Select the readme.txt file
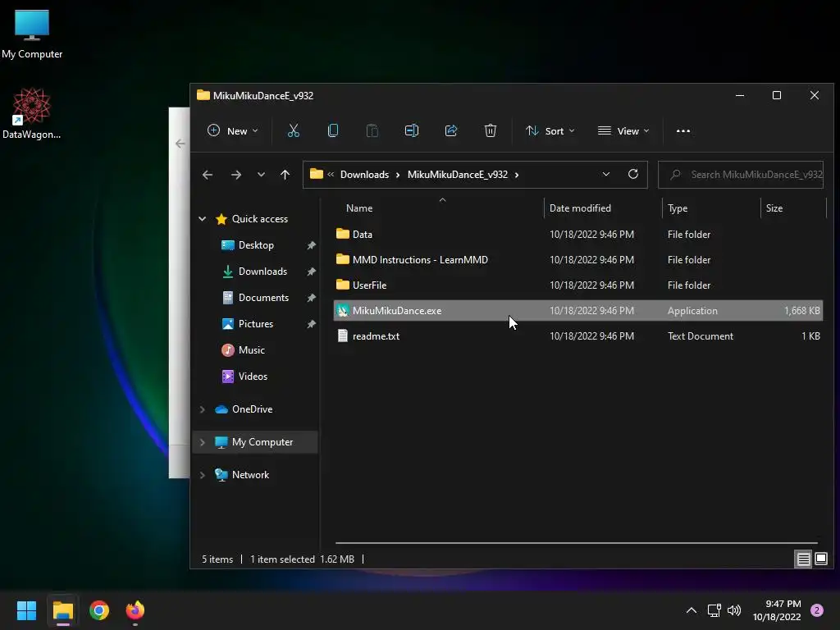This screenshot has width=840, height=630. [x=578, y=336]
